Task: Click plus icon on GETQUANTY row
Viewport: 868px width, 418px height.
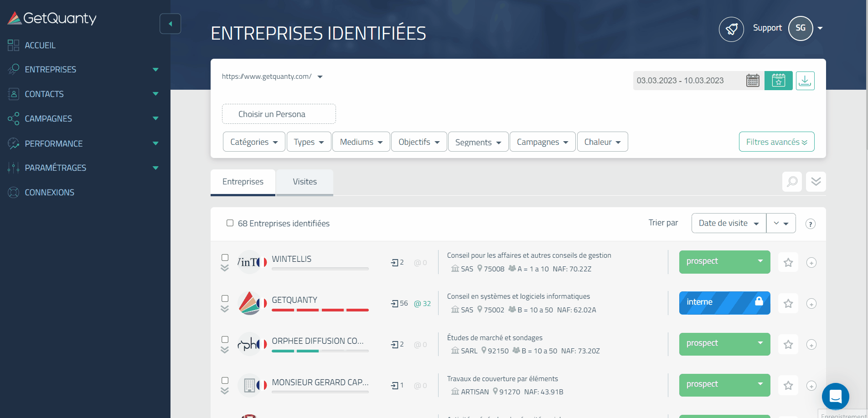Action: coord(811,304)
